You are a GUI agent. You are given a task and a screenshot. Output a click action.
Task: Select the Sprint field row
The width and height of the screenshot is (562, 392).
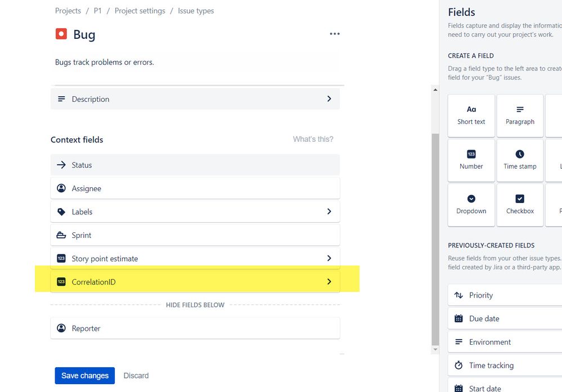pyautogui.click(x=195, y=235)
